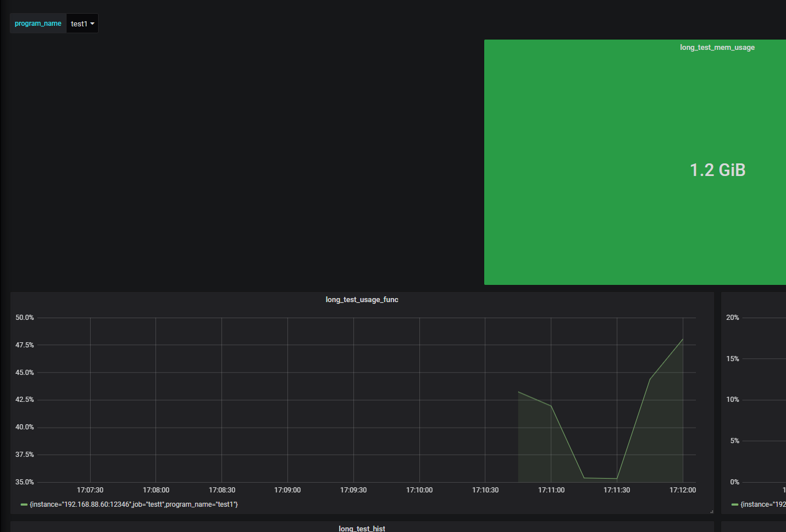Open the long_test_usage_func panel title menu
The width and height of the screenshot is (786, 532).
tap(361, 300)
